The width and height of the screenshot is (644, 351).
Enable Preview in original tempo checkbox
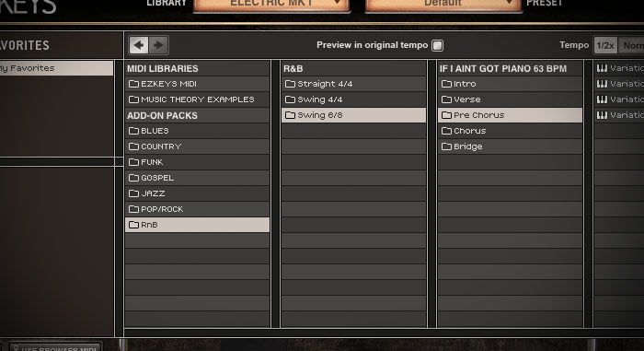pyautogui.click(x=437, y=45)
